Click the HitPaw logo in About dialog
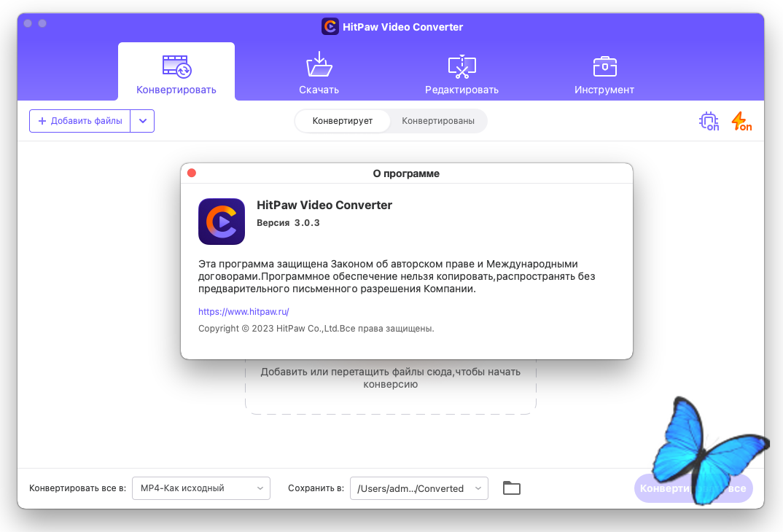Image resolution: width=783 pixels, height=532 pixels. click(x=222, y=222)
